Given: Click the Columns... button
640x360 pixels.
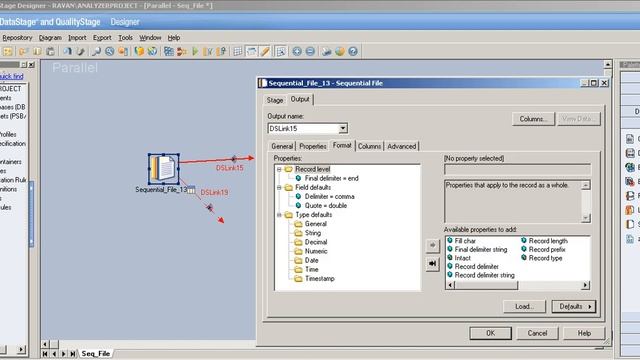Looking at the screenshot, I should tap(533, 119).
